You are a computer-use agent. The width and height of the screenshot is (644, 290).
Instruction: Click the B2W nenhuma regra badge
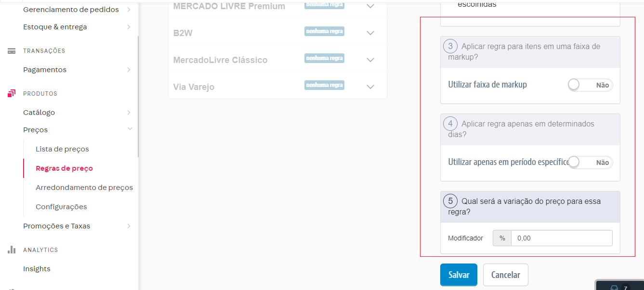pyautogui.click(x=324, y=31)
